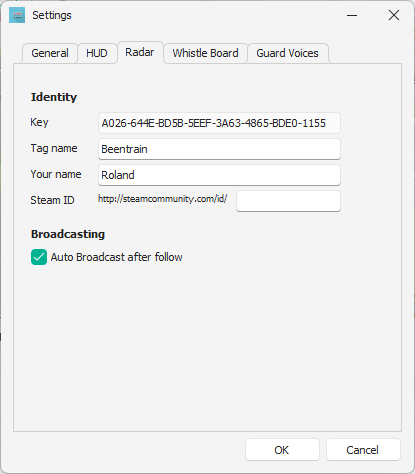Open the HUD tab
This screenshot has height=474, width=415.
click(x=97, y=53)
